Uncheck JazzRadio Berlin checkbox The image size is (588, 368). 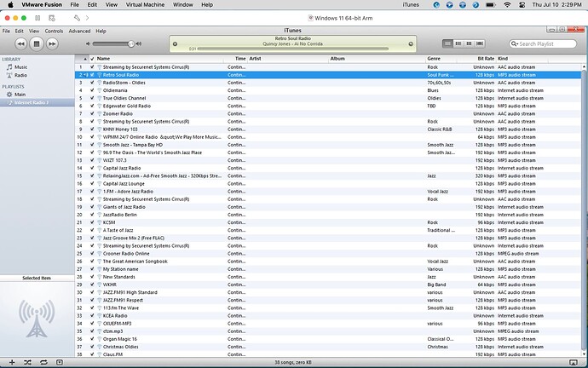(92, 215)
